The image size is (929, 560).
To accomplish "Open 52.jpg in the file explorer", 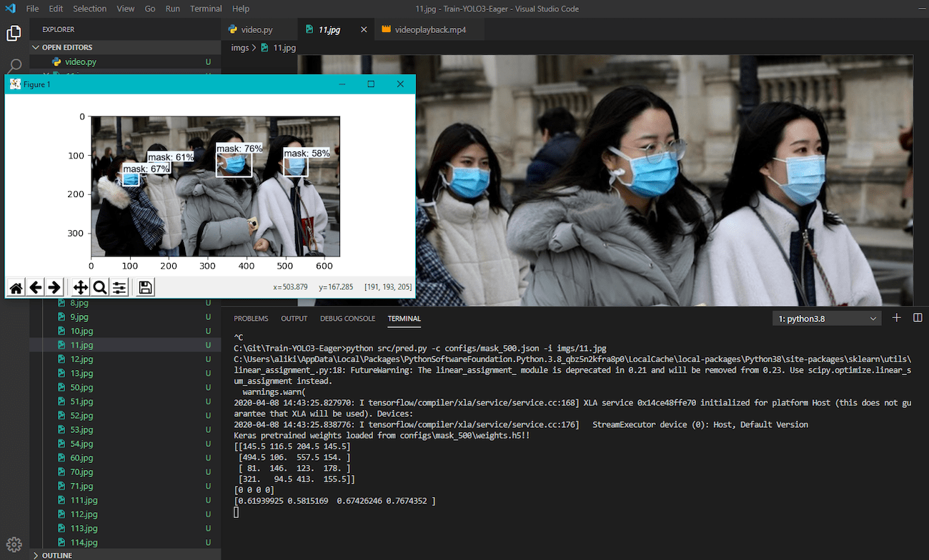I will pos(125,416).
